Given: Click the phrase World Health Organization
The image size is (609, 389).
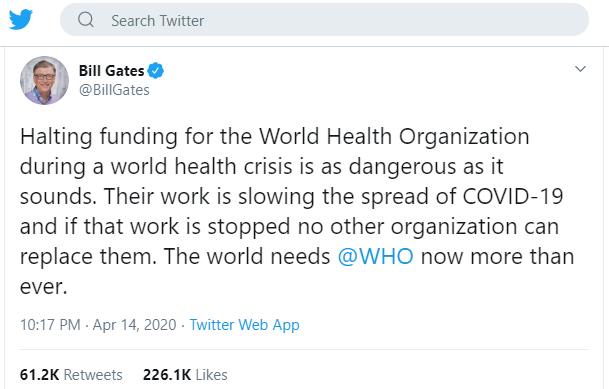Looking at the screenshot, I should coord(394,137).
